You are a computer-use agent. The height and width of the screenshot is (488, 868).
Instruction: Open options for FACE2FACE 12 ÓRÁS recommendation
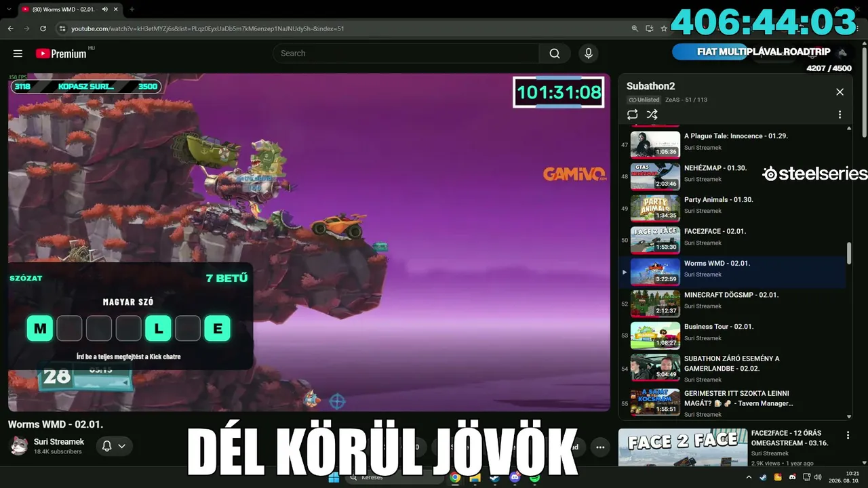coord(848,435)
